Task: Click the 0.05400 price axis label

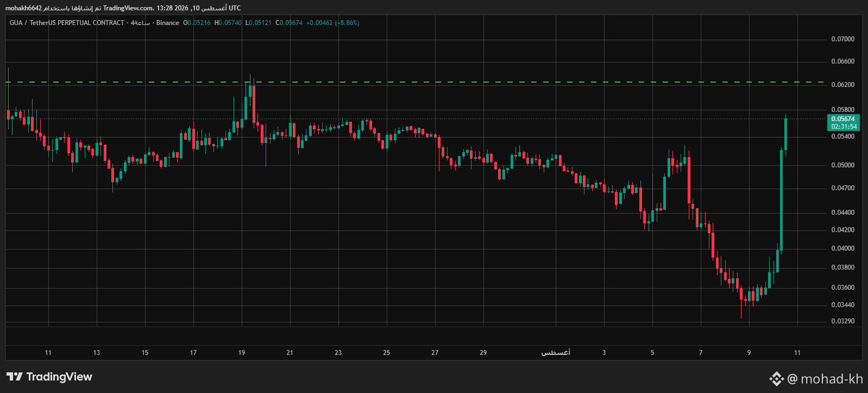Action: pyautogui.click(x=843, y=136)
